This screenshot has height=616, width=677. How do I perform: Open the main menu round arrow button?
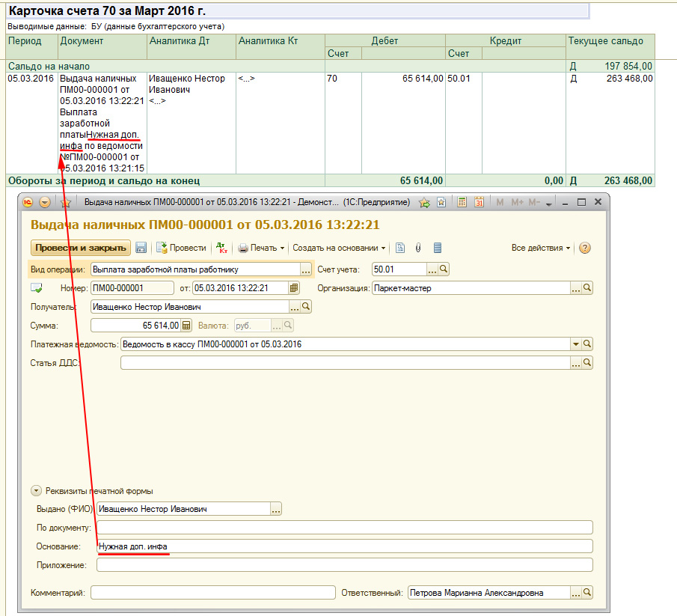[x=44, y=202]
